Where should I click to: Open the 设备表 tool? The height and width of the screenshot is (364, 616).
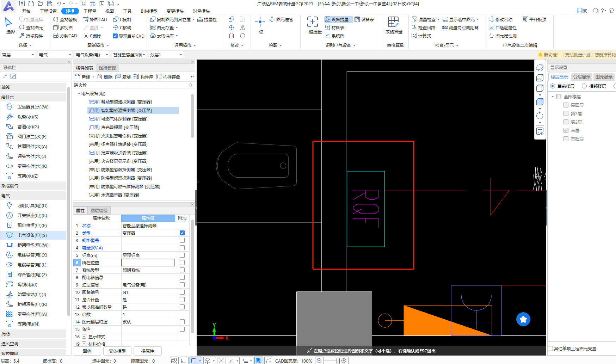point(364,20)
